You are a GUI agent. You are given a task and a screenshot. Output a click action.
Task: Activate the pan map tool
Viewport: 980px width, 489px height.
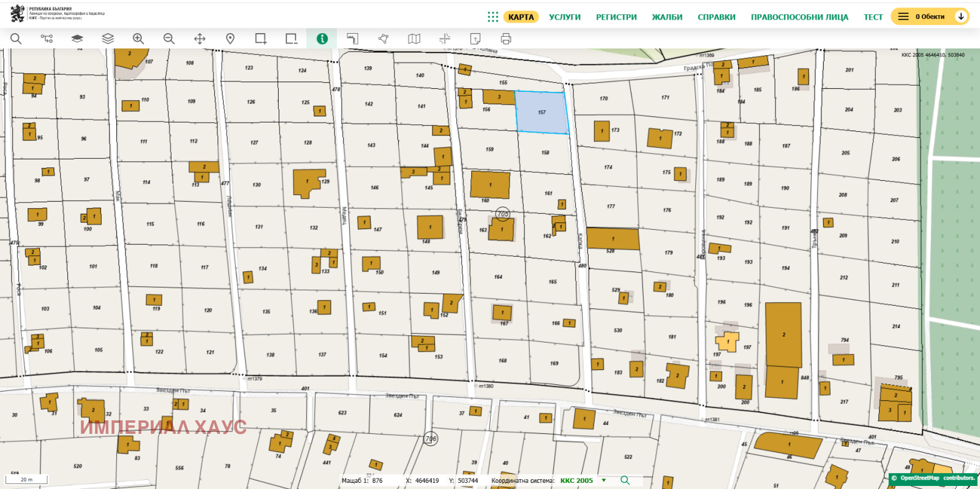point(200,39)
